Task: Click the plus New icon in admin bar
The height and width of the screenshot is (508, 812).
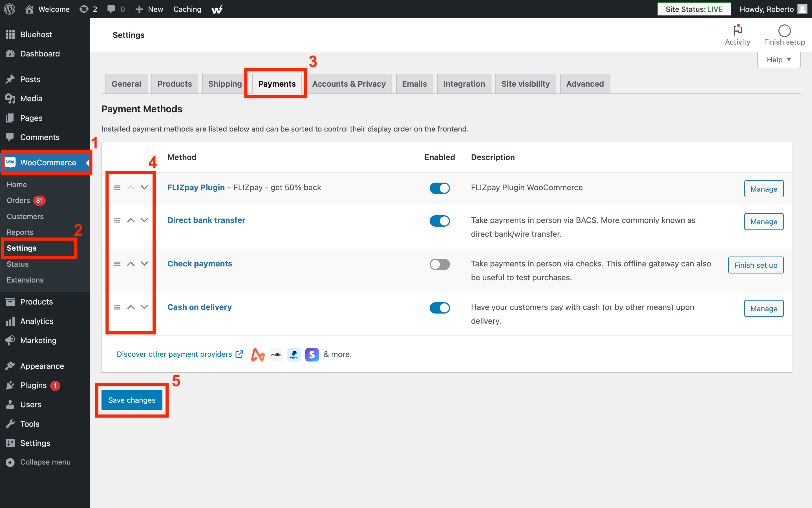Action: click(139, 9)
